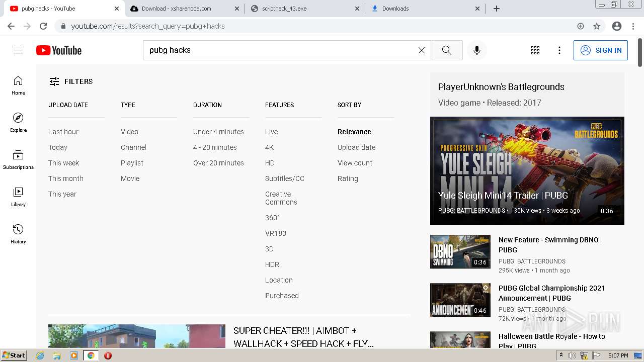Open SUPER CHEATER!!! AIMBOT video title
Image resolution: width=644 pixels, height=362 pixels.
point(303,337)
